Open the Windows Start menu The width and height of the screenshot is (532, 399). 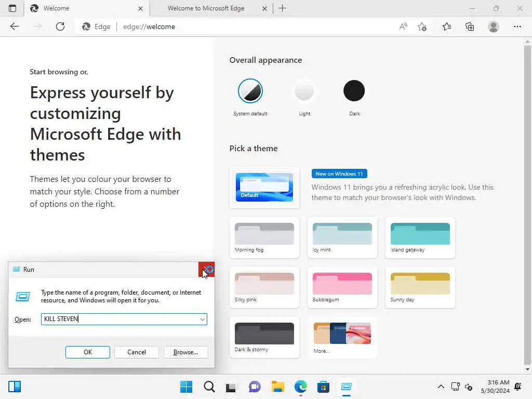coord(186,387)
